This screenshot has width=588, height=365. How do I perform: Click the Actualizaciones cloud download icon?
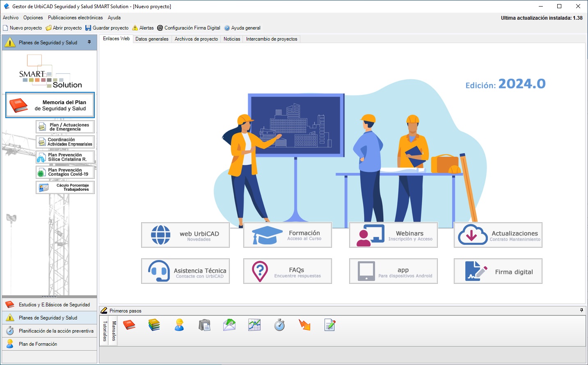coord(473,235)
